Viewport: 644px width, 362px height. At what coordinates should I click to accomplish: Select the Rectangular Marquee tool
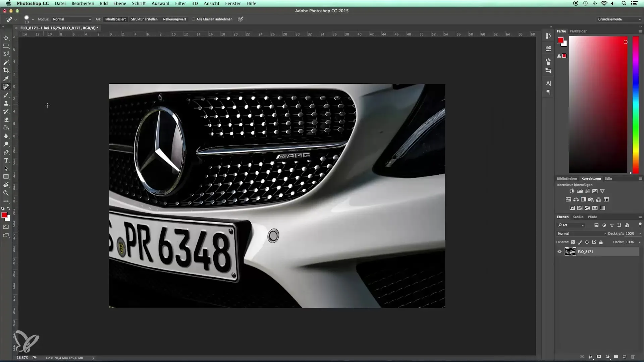(x=6, y=46)
